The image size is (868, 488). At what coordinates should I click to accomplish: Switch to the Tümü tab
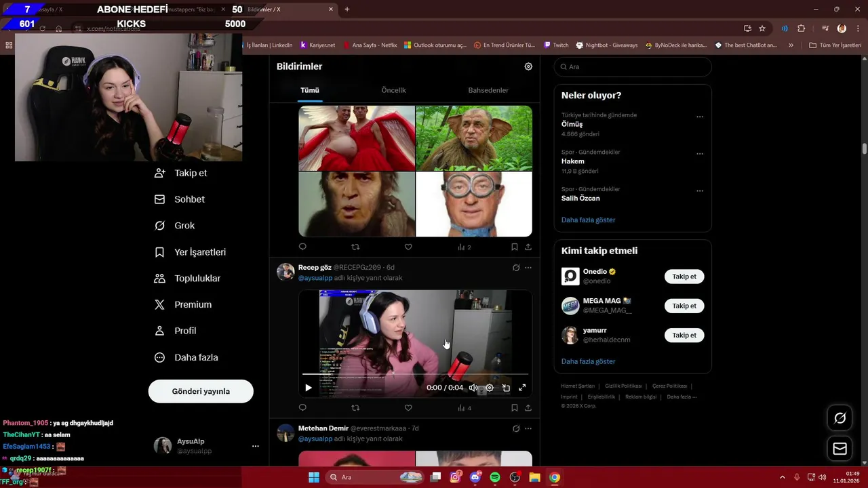(x=310, y=90)
